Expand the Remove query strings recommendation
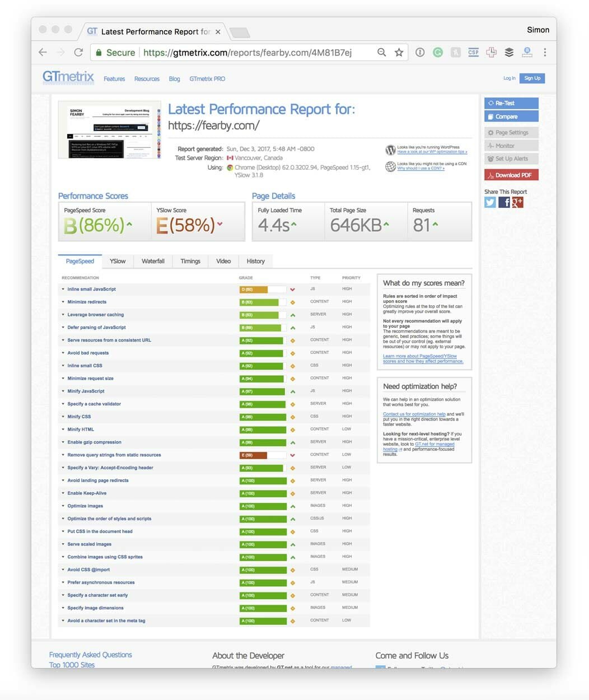 coord(113,455)
